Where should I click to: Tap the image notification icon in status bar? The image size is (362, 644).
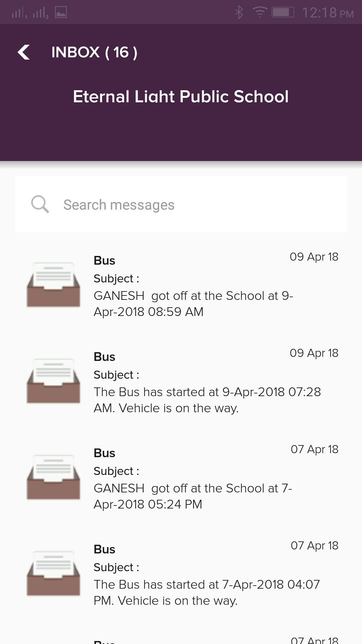pos(61,12)
